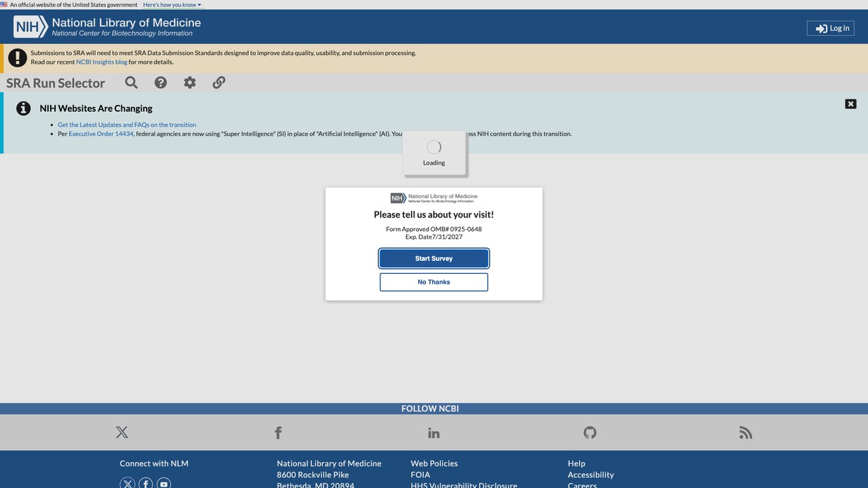Screen dimensions: 868x488
Task: Click the "NIH Websites Are Changing" heading
Action: click(96, 108)
